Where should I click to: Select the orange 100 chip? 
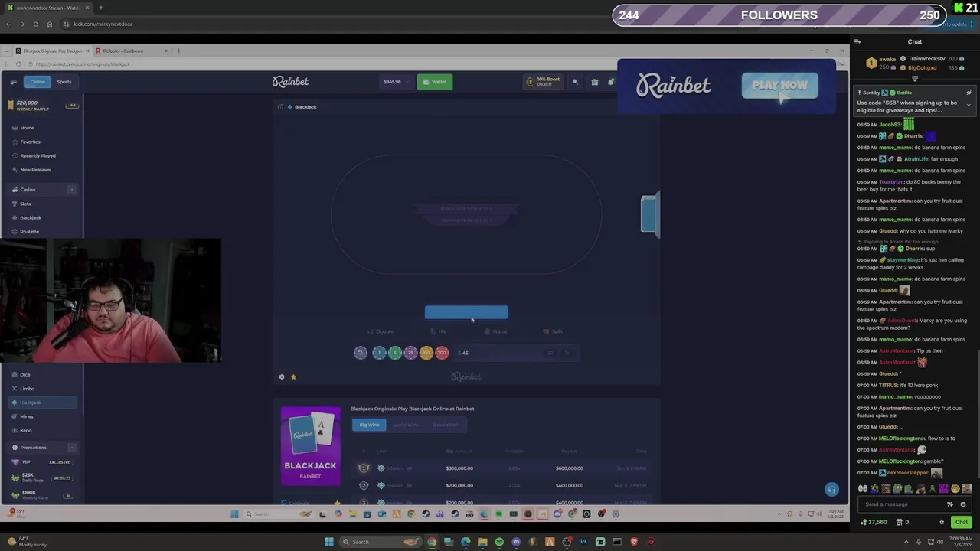pos(426,353)
